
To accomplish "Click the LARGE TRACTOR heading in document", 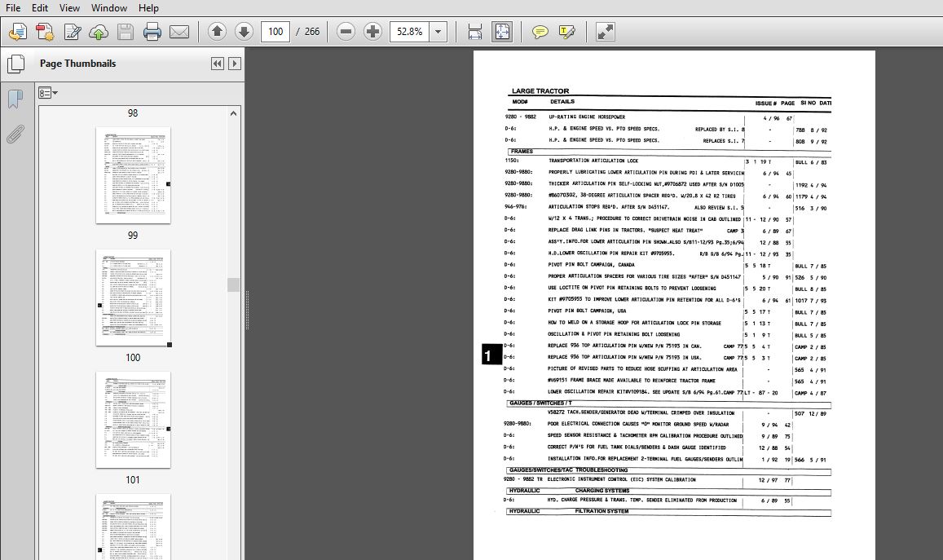I will [x=540, y=90].
